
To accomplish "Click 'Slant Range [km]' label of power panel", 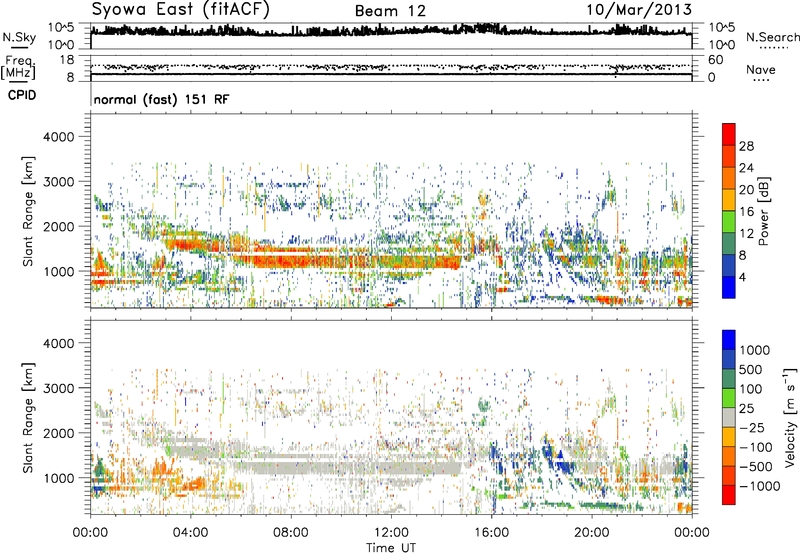I will click(x=28, y=211).
